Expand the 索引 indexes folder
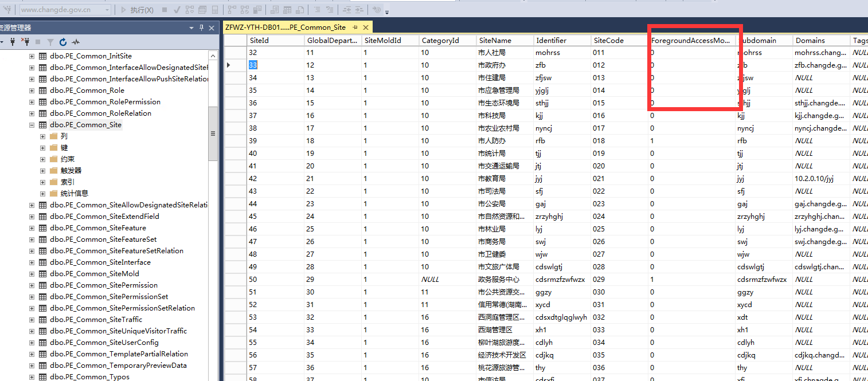The width and height of the screenshot is (868, 381). [43, 182]
